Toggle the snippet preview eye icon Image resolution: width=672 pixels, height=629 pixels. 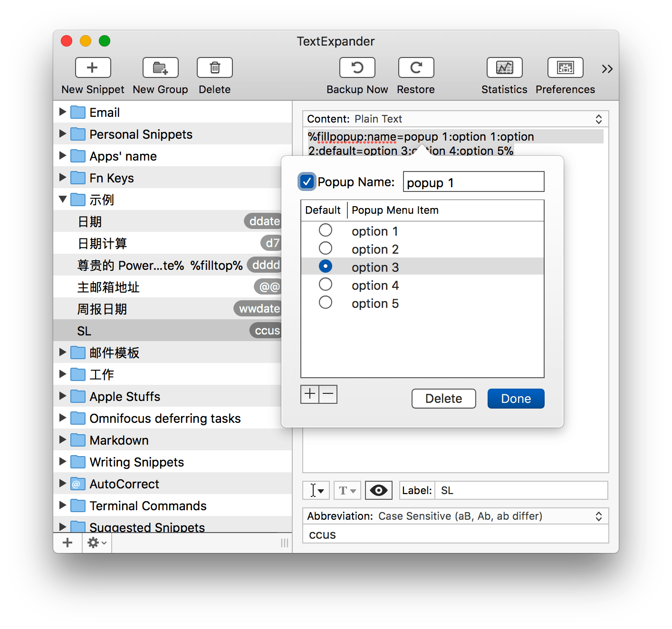[x=378, y=490]
